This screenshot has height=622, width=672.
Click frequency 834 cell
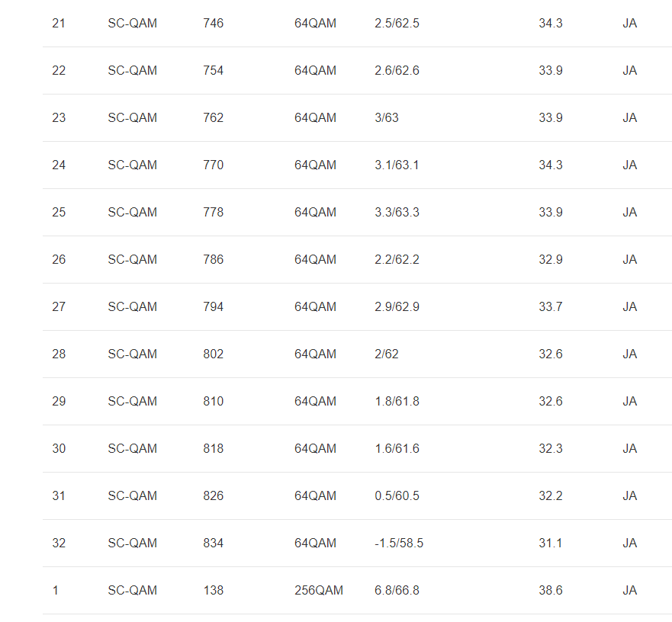tap(214, 543)
